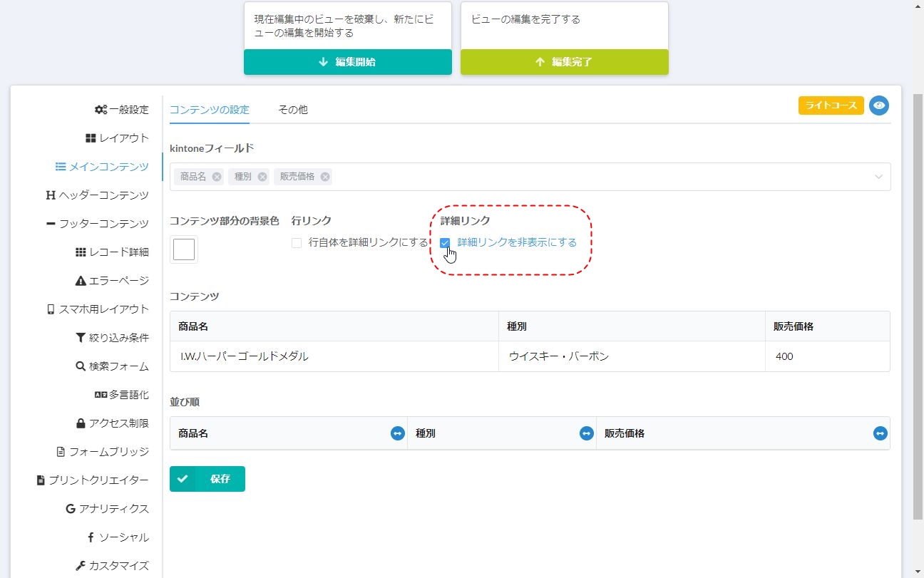This screenshot has height=578, width=924.
Task: Open アクセス制限 settings
Action: (112, 423)
